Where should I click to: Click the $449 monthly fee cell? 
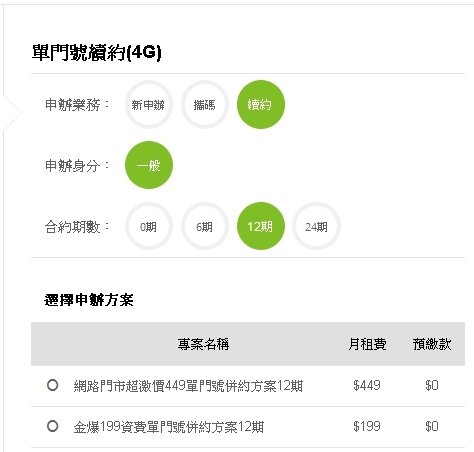click(367, 386)
